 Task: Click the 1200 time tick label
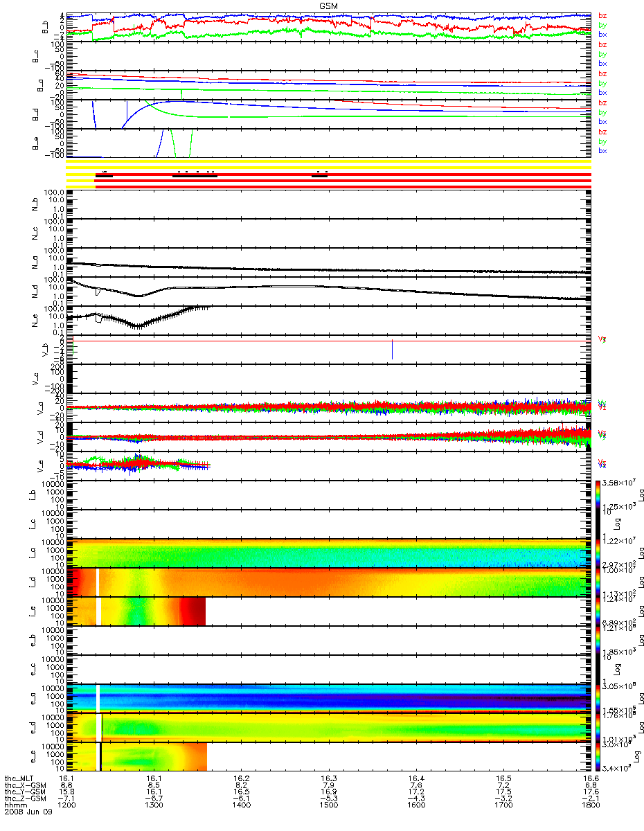[66, 805]
